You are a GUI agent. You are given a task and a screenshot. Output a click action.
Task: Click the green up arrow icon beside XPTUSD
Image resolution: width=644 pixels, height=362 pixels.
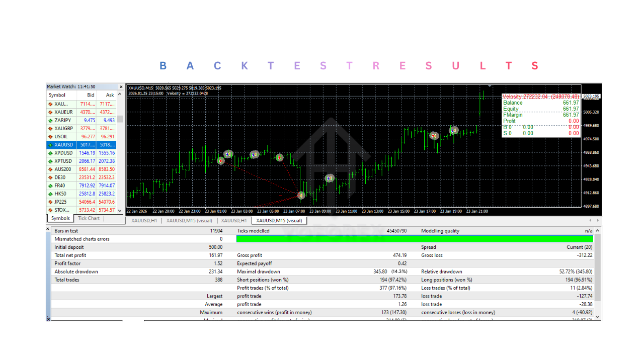click(50, 161)
